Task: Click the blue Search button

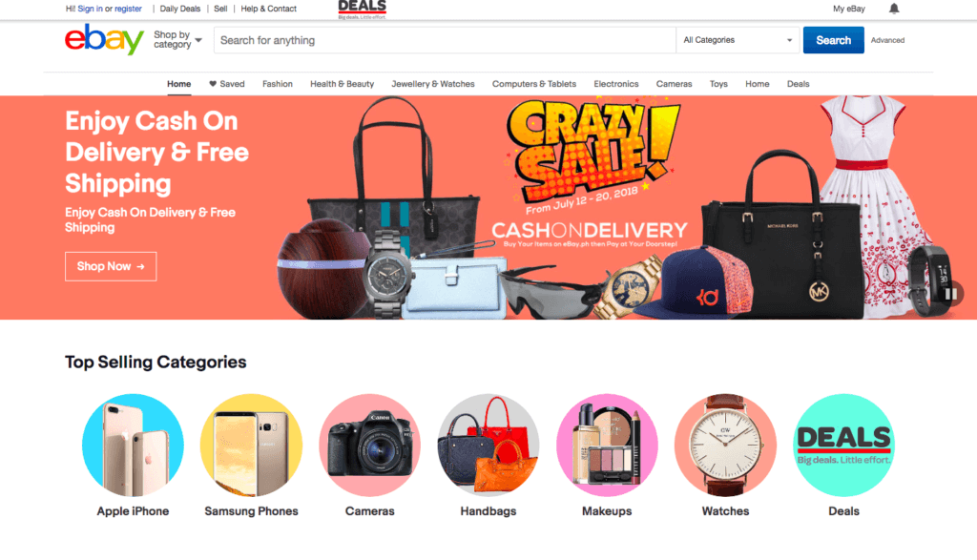Action: tap(833, 40)
